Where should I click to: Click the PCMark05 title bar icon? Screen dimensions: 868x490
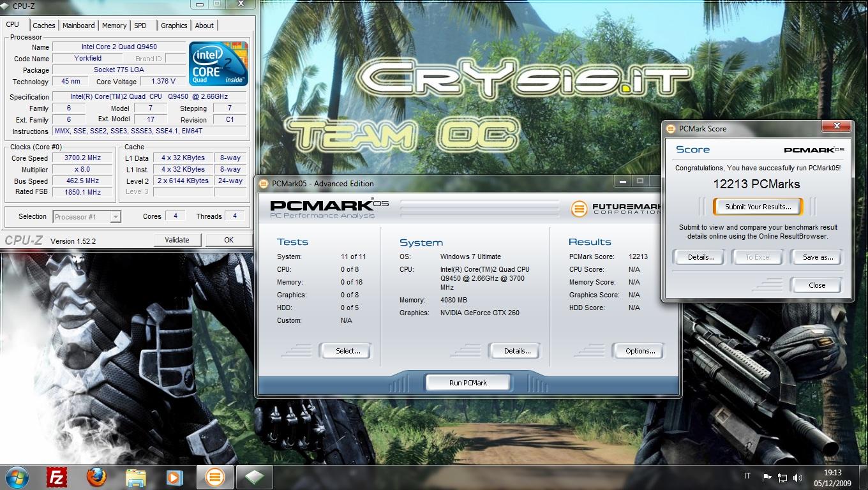pos(264,184)
